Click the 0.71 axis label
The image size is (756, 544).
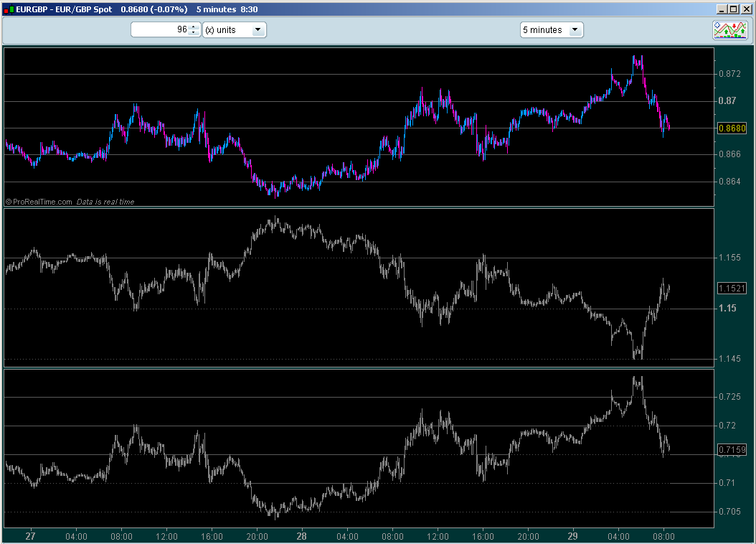727,483
